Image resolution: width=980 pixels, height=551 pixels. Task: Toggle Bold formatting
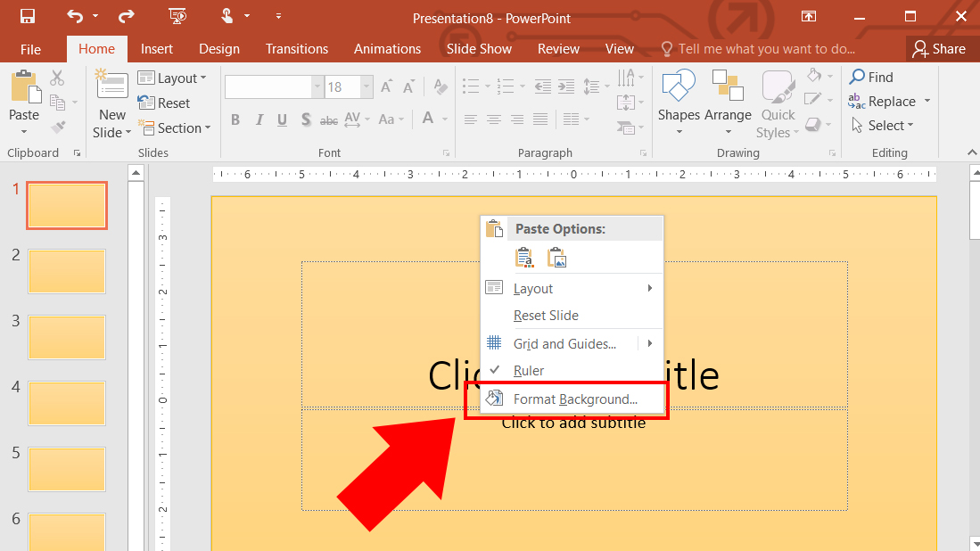pos(235,119)
